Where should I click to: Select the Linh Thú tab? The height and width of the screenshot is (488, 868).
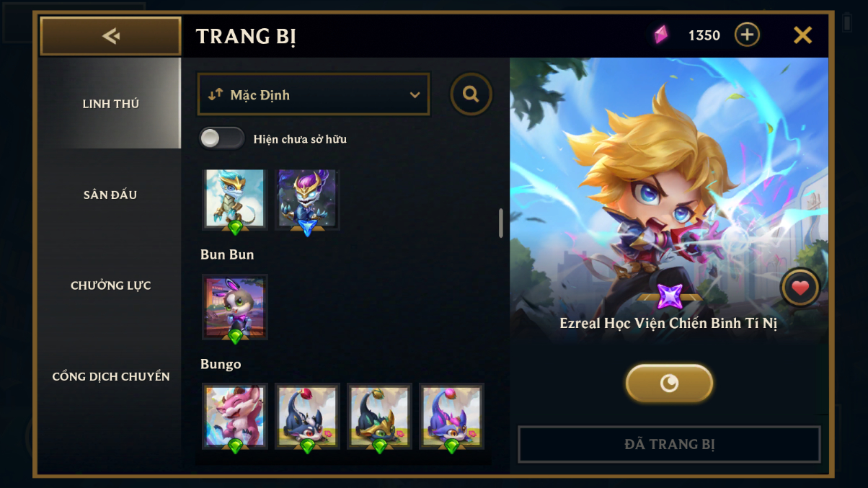tap(110, 104)
